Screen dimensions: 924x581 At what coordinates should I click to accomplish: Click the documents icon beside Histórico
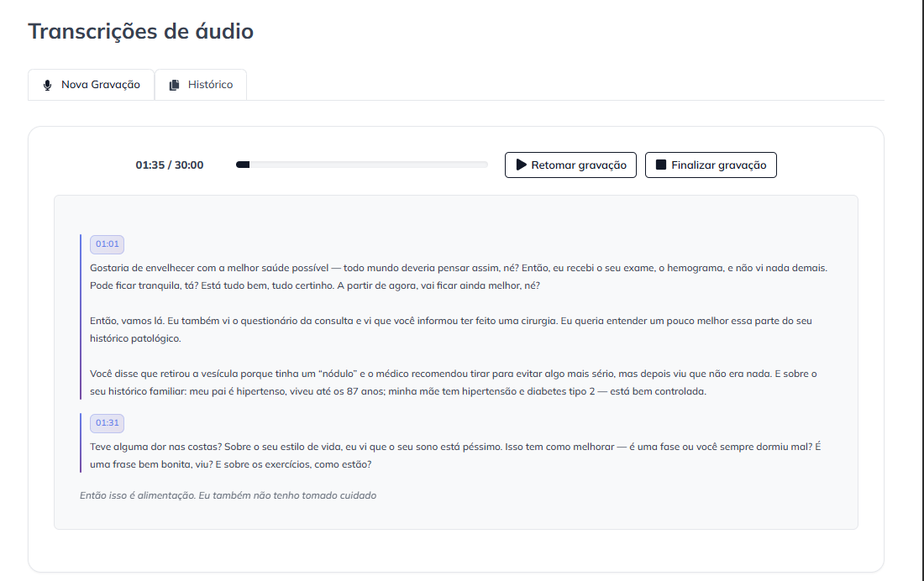coord(175,85)
